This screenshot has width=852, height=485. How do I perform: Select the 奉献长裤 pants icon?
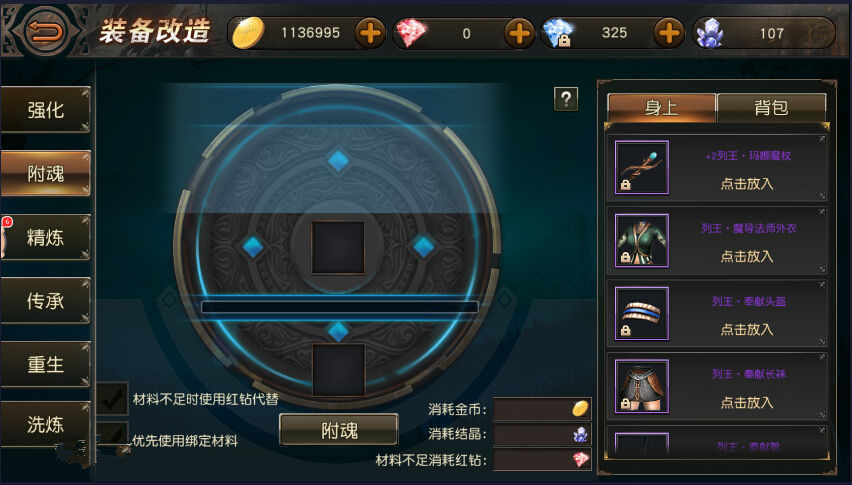642,386
